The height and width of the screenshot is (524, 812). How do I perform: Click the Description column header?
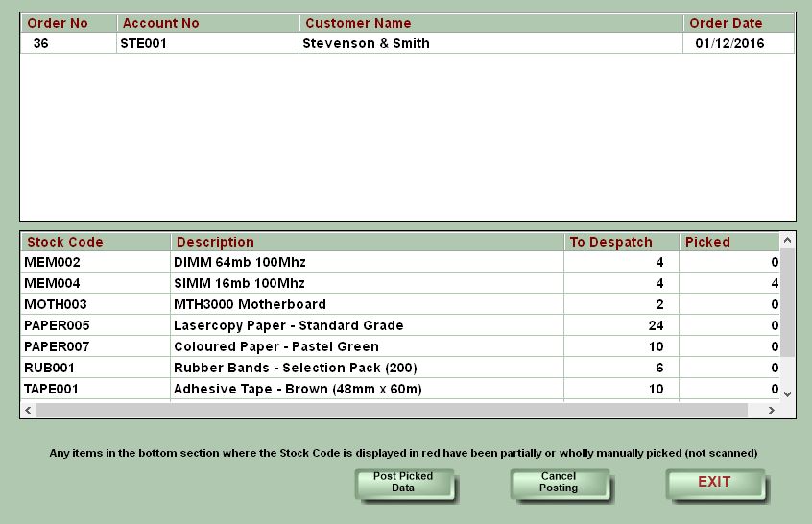368,242
